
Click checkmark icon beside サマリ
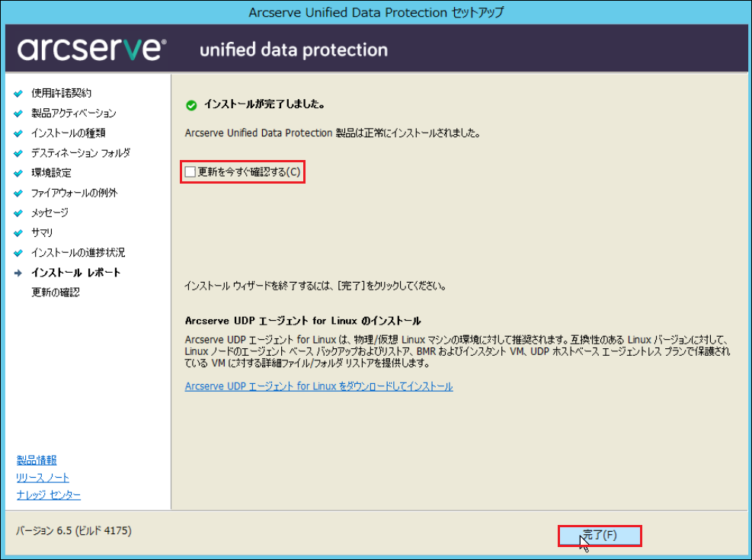coord(18,233)
